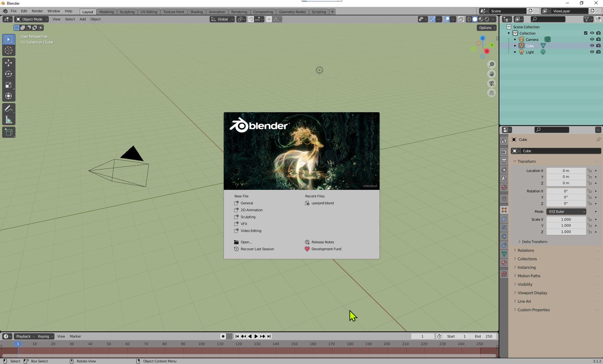The image size is (603, 364).
Task: Open the World properties tab
Action: 504,187
